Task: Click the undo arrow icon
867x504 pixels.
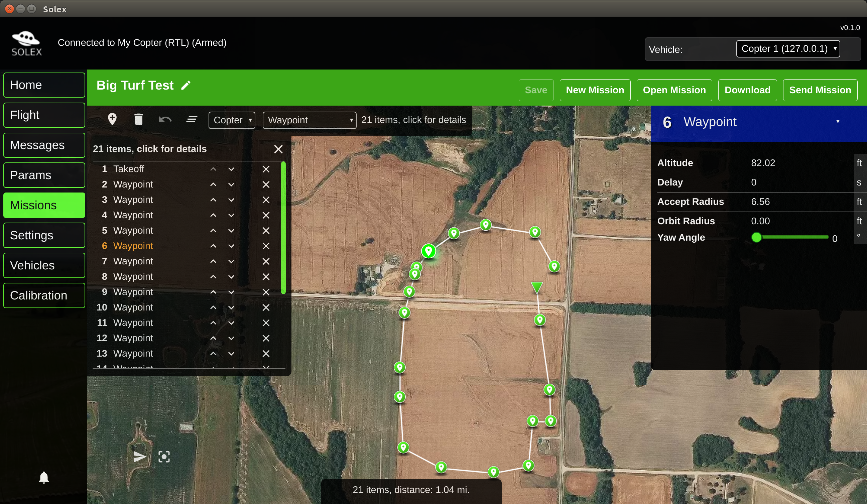Action: coord(165,119)
